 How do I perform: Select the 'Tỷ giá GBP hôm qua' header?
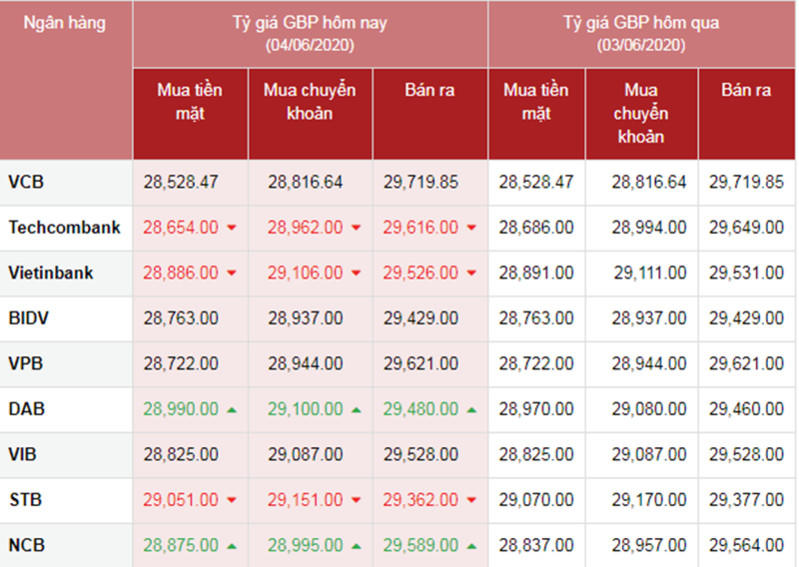[x=641, y=33]
